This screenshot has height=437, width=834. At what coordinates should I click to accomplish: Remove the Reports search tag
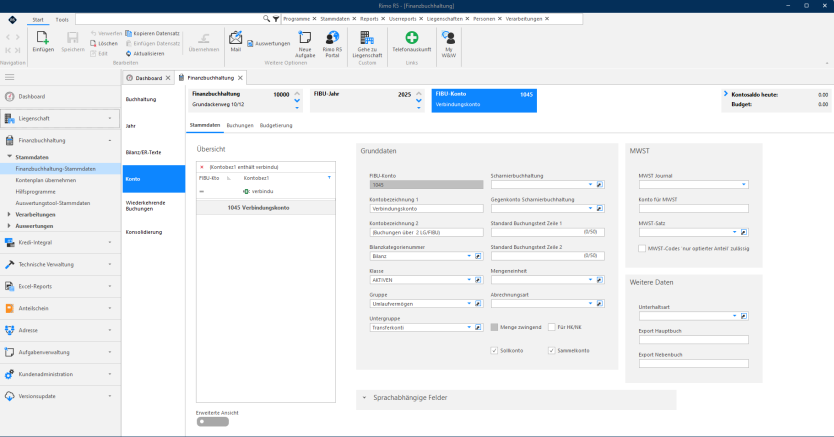383,19
